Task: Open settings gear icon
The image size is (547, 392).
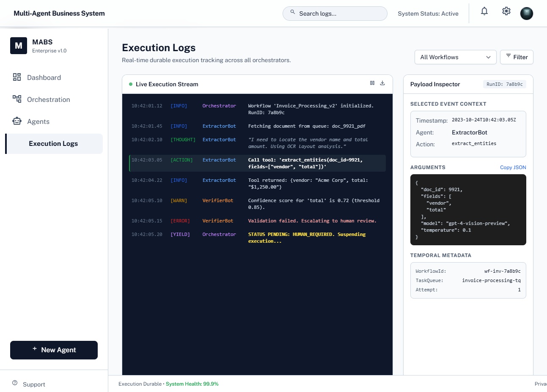Action: pyautogui.click(x=506, y=11)
